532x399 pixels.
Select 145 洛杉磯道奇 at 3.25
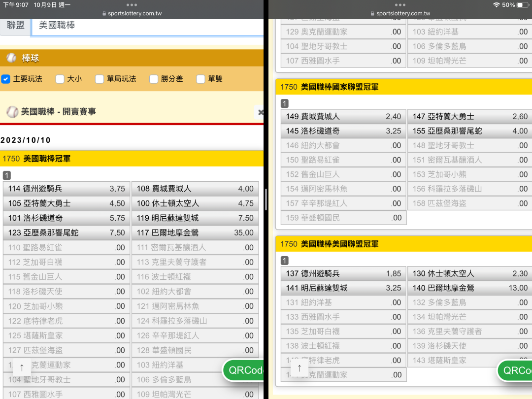pyautogui.click(x=344, y=131)
